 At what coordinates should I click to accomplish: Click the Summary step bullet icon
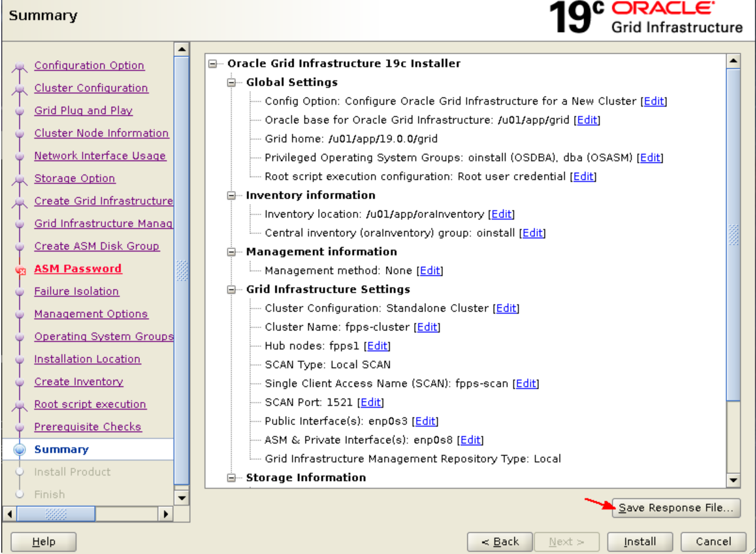pos(19,449)
